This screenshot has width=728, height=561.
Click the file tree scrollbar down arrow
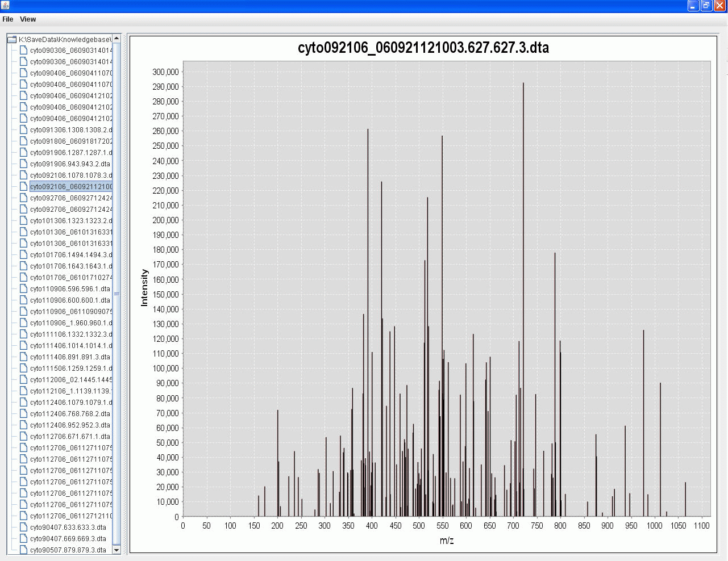(117, 550)
